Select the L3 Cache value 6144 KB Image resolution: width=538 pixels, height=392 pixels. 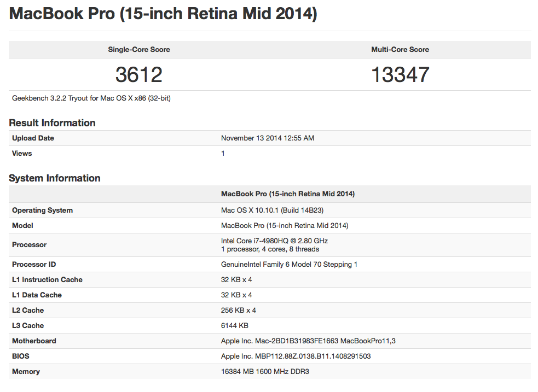[235, 325]
